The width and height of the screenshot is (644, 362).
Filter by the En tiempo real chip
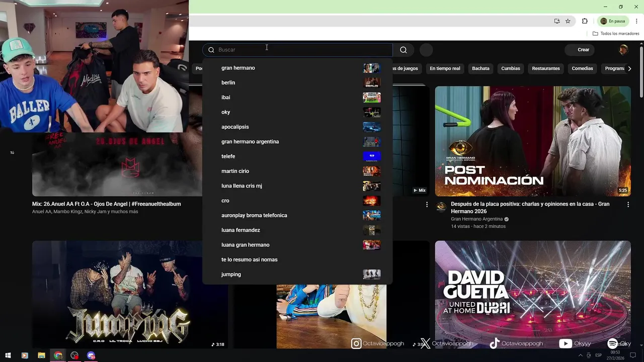pyautogui.click(x=445, y=68)
